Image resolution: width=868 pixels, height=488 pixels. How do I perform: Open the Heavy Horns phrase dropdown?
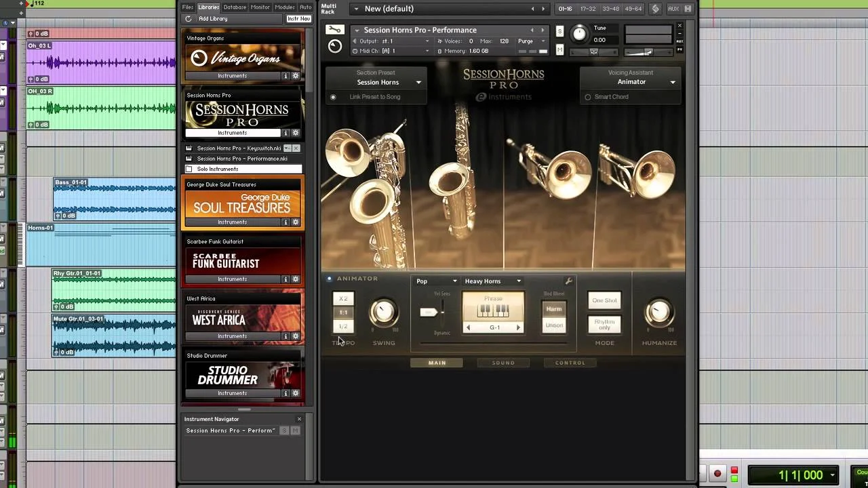[x=492, y=281]
